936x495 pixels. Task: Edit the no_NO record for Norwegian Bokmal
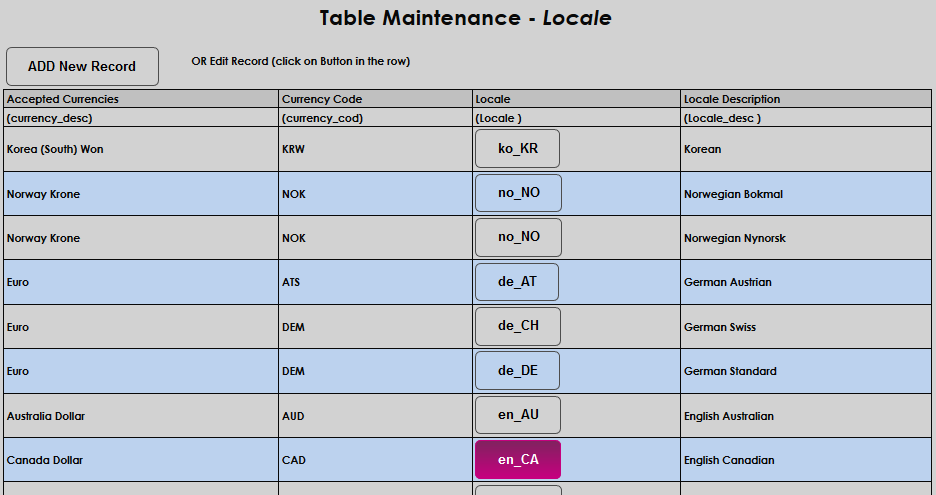[518, 193]
